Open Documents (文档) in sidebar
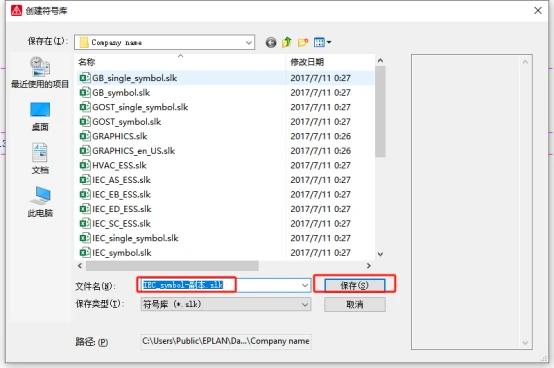This screenshot has height=368, width=554. click(40, 159)
